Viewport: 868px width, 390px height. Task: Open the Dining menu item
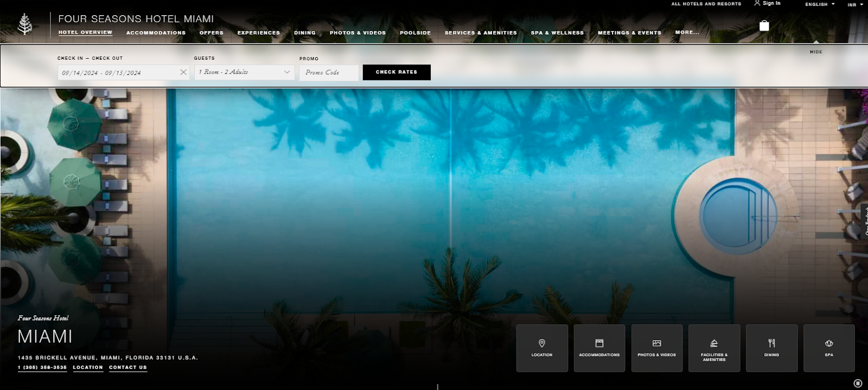[x=304, y=33]
